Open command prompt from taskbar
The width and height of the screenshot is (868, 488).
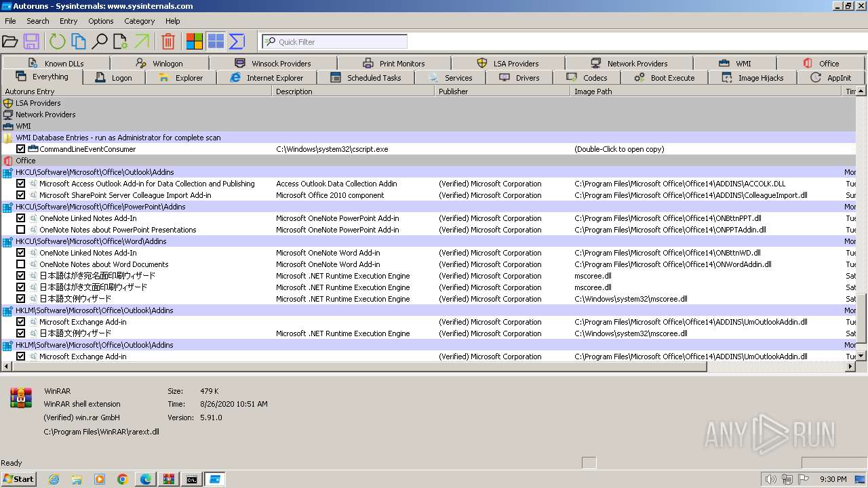tap(192, 479)
